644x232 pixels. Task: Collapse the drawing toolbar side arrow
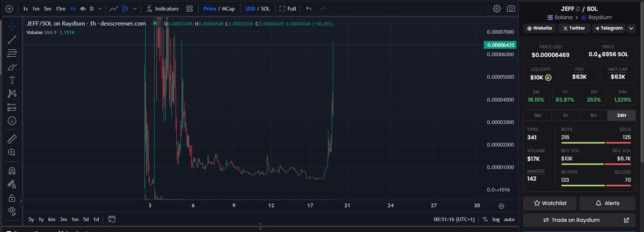tap(21, 200)
